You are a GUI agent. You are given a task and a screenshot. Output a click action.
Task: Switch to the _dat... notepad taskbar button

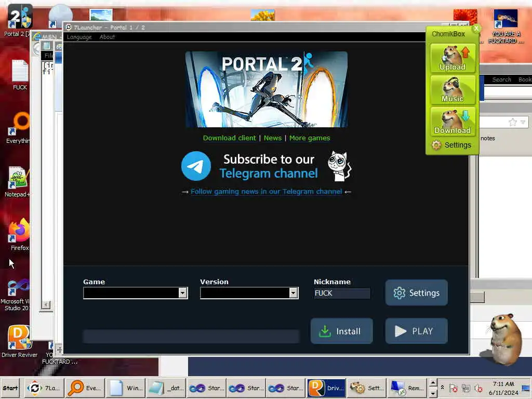click(166, 388)
